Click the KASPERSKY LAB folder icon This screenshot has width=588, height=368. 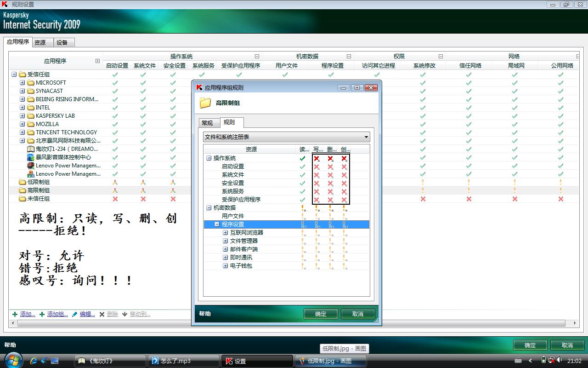coord(31,116)
